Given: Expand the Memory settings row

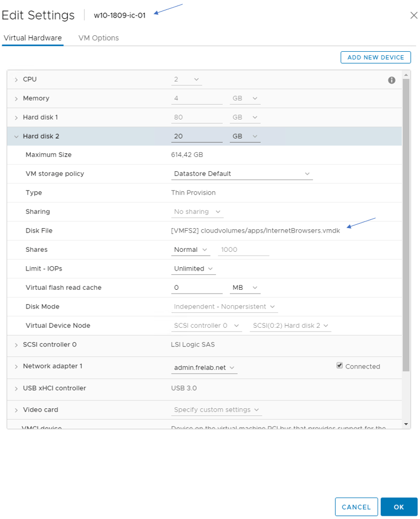Looking at the screenshot, I should click(x=16, y=99).
